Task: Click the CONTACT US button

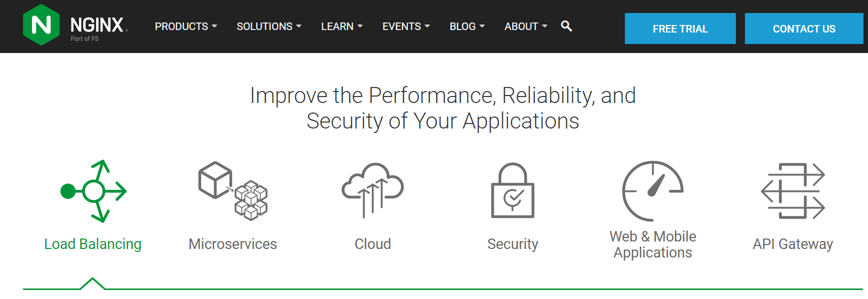Action: (x=804, y=28)
